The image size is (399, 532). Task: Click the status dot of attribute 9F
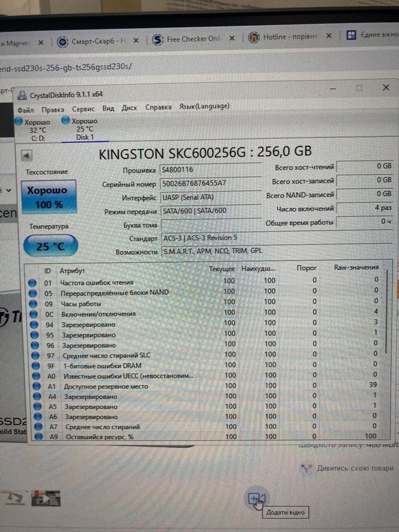pyautogui.click(x=36, y=366)
